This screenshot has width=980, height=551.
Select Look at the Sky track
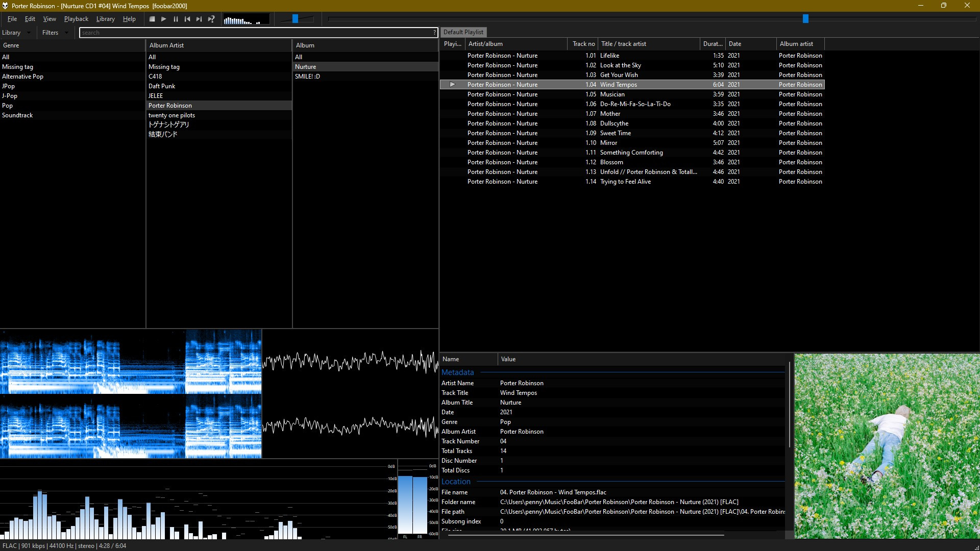(x=632, y=65)
